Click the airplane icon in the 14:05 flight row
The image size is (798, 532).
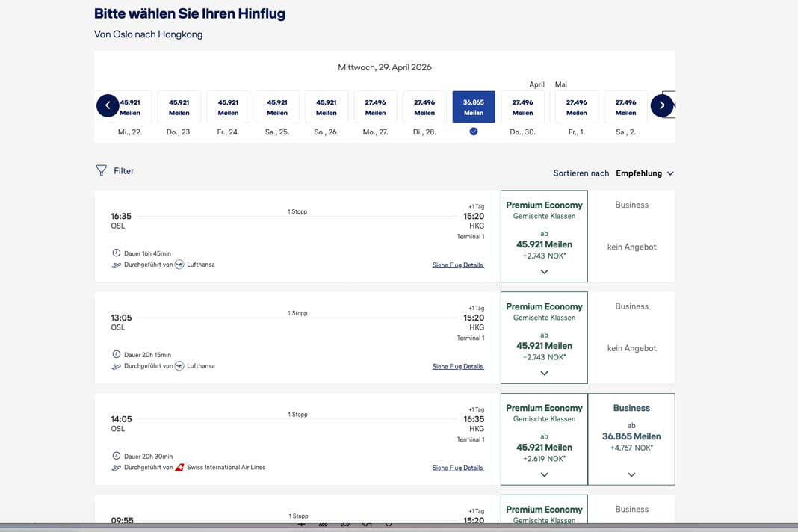(x=117, y=467)
